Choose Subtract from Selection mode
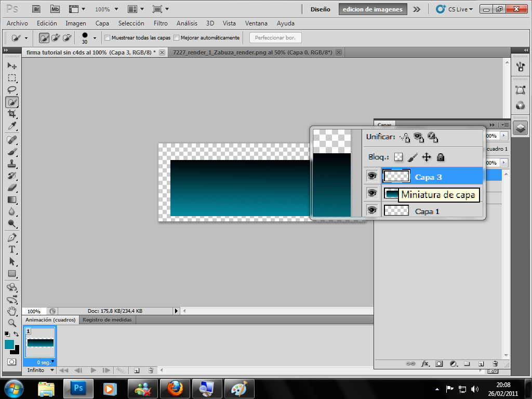The width and height of the screenshot is (532, 399). tap(67, 38)
